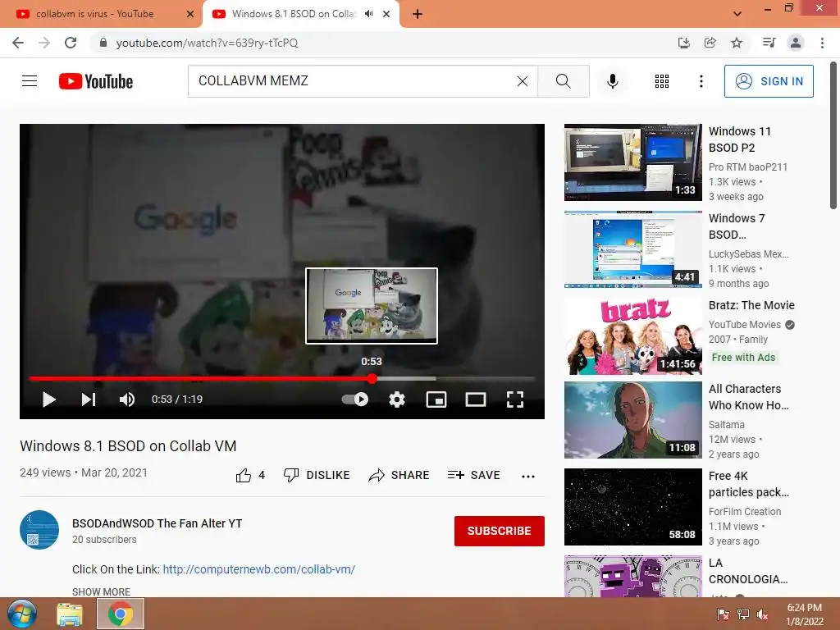
Task: Mute the video player volume
Action: (127, 399)
